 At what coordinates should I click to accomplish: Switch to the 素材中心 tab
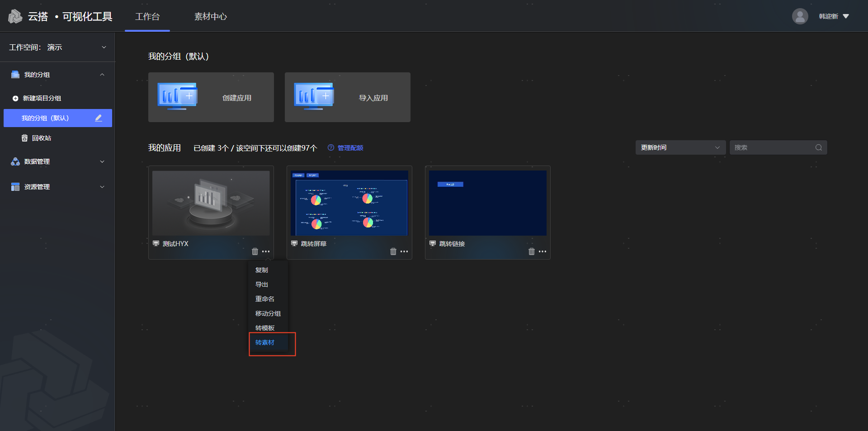[x=210, y=17]
